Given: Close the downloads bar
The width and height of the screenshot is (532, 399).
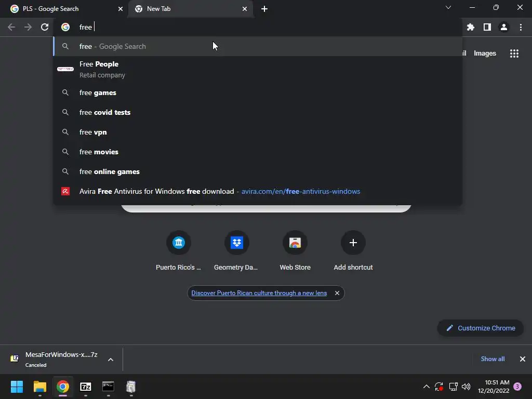Looking at the screenshot, I should pyautogui.click(x=523, y=359).
